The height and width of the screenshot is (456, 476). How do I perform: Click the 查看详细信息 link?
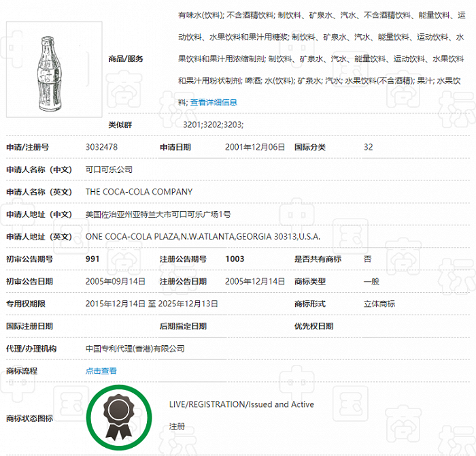[x=214, y=103]
